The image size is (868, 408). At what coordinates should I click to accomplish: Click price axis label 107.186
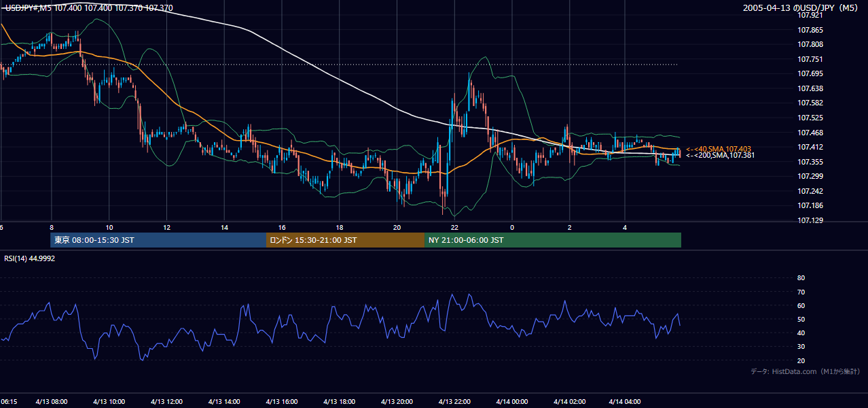(x=811, y=205)
